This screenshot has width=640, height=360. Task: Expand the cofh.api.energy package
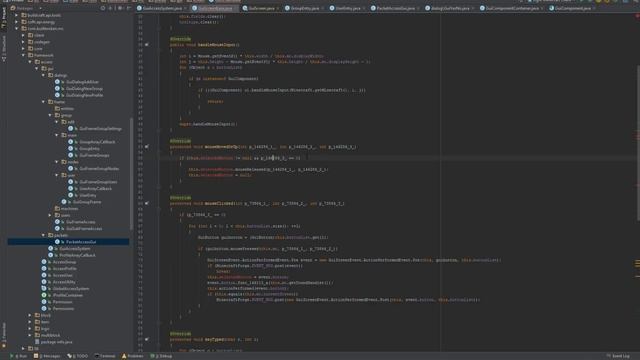tap(17, 22)
